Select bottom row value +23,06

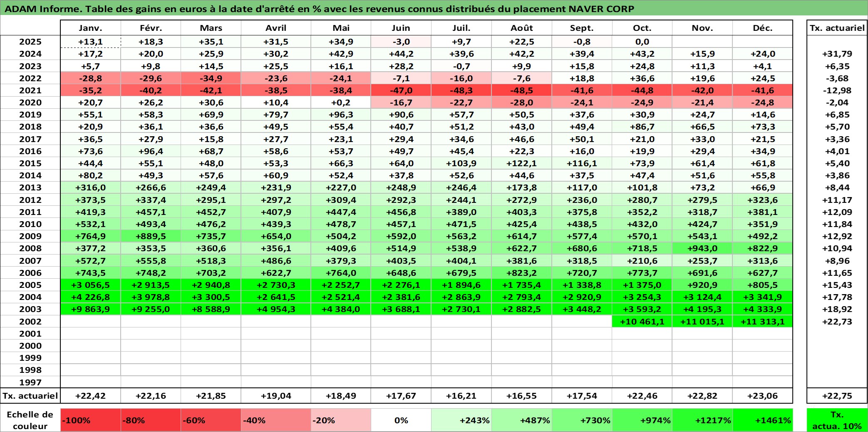point(763,396)
